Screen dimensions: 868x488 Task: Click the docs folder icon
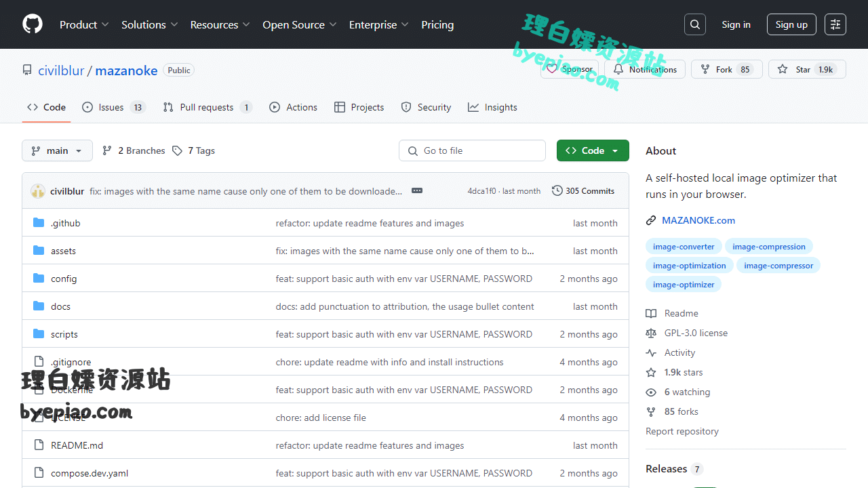coord(39,306)
